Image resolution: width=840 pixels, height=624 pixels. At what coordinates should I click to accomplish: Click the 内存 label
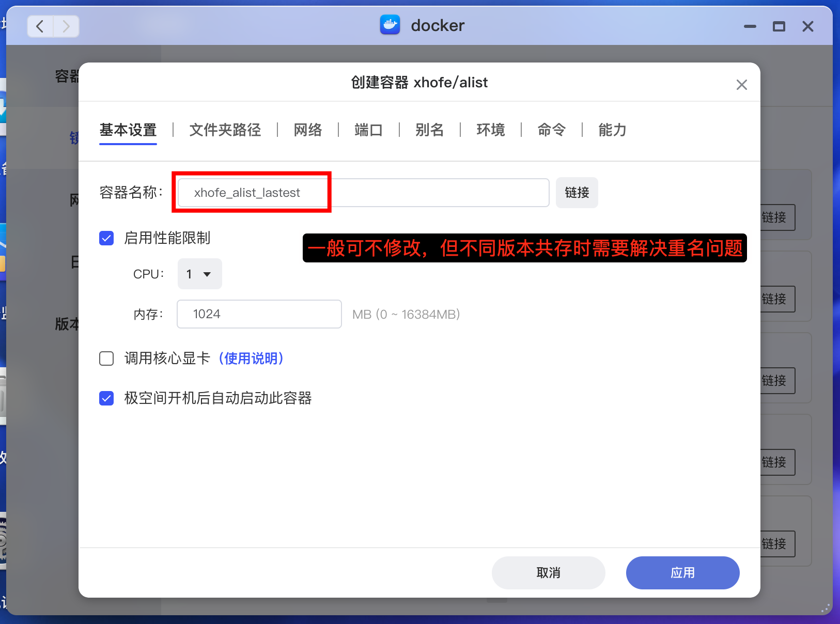tap(148, 314)
